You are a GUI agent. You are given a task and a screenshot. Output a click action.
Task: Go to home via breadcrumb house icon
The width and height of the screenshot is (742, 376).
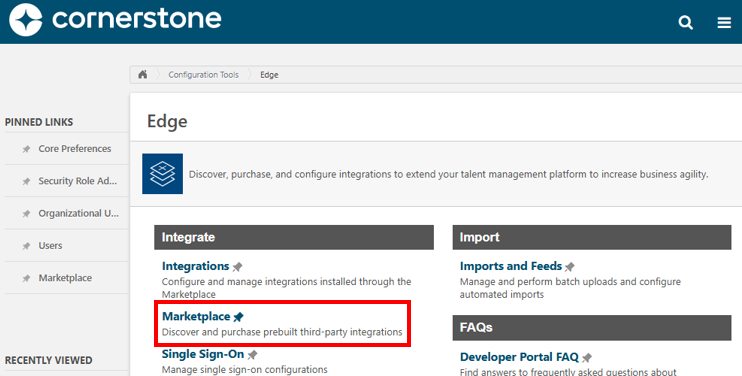click(142, 74)
